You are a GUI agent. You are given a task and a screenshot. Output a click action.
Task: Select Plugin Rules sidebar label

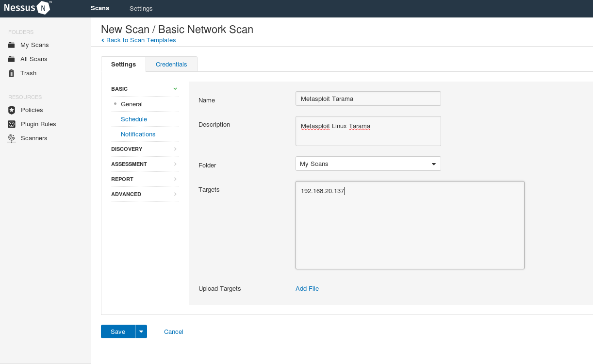pos(38,124)
